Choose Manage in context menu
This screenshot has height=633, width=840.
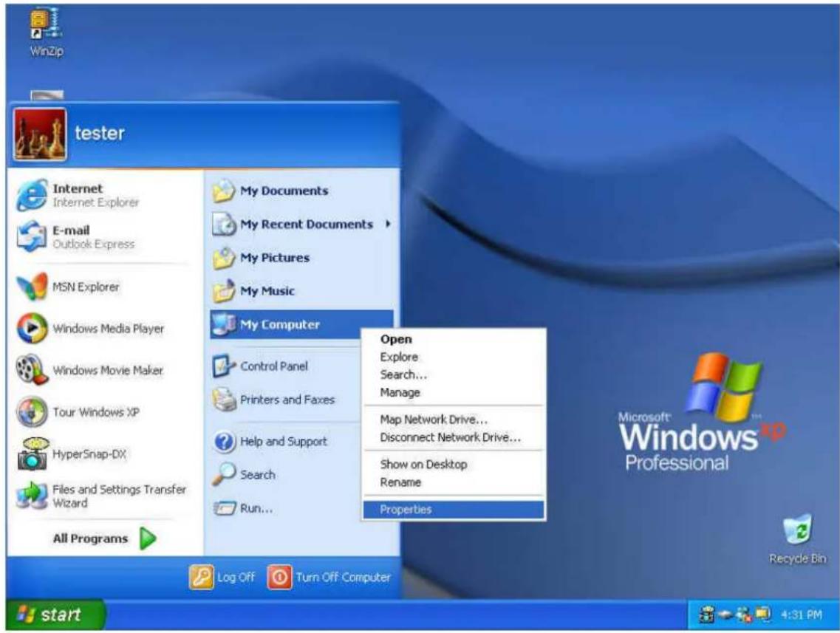454,392
